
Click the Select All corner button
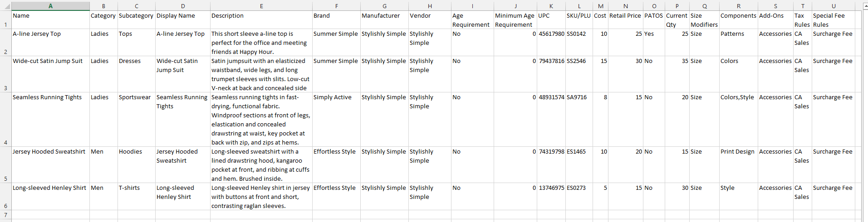[5, 6]
